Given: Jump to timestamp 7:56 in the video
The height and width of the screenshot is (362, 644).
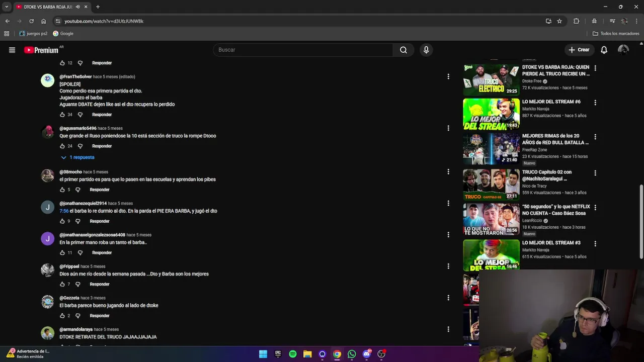Looking at the screenshot, I should tap(64, 211).
